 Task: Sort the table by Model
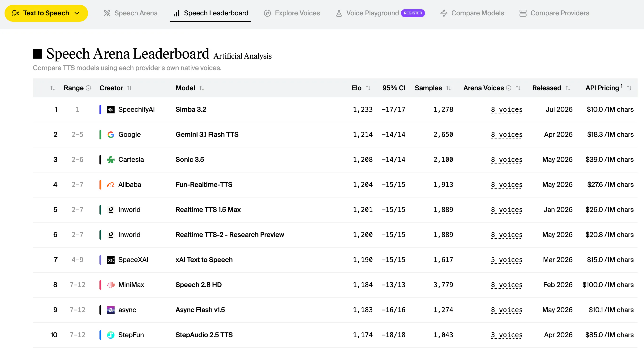click(202, 88)
